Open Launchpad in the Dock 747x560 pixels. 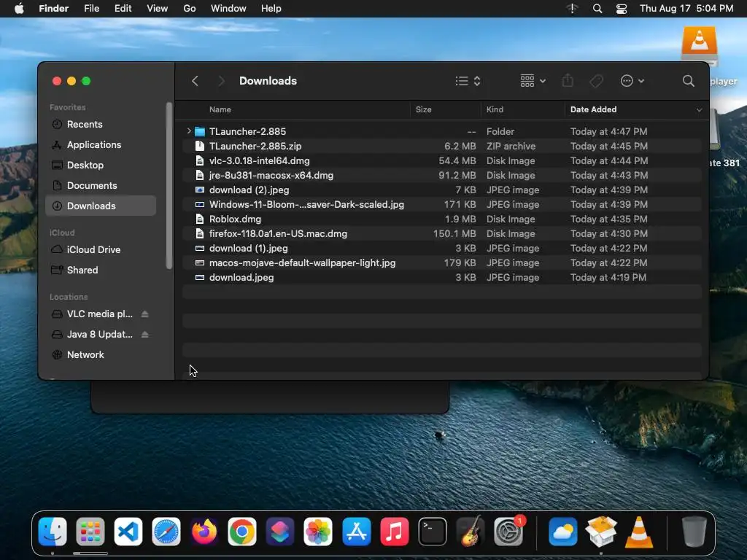coord(90,532)
